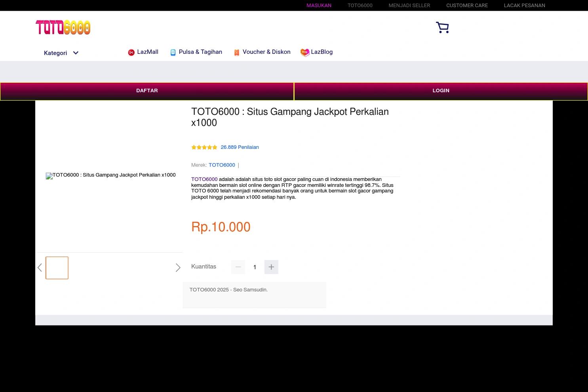
Task: Click the Pulsa & Tagihan icon
Action: [173, 53]
